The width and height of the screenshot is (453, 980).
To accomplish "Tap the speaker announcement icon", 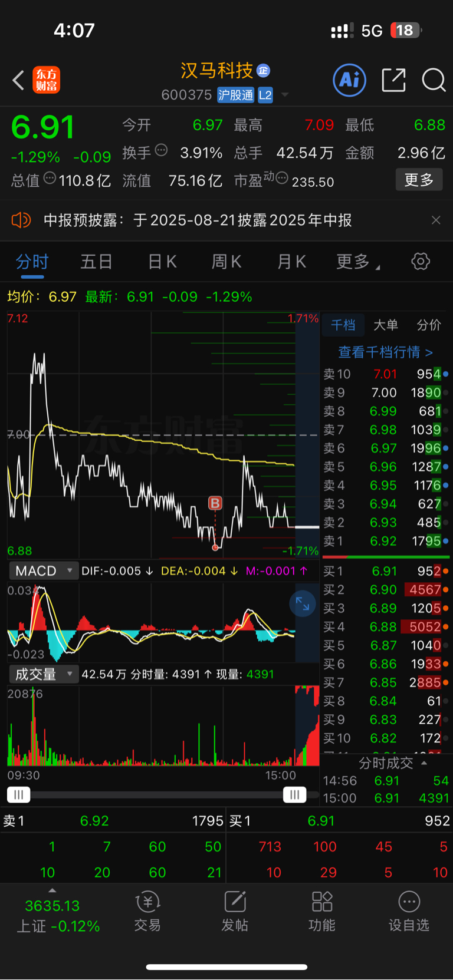I will (x=21, y=220).
